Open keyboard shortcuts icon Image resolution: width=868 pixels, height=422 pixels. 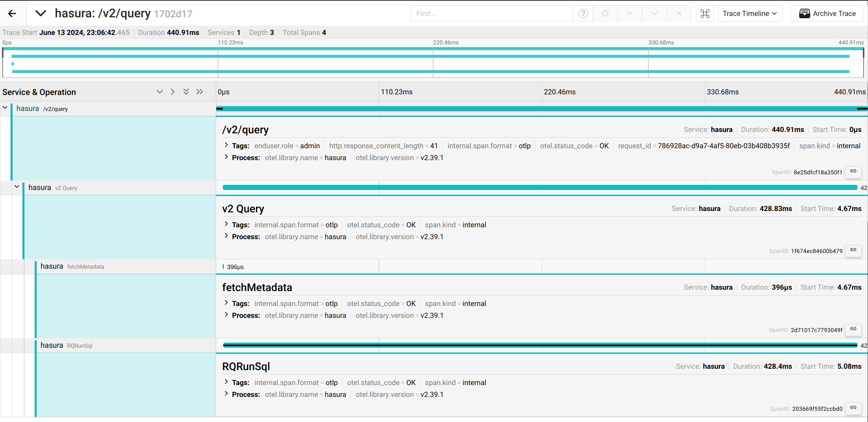[705, 14]
